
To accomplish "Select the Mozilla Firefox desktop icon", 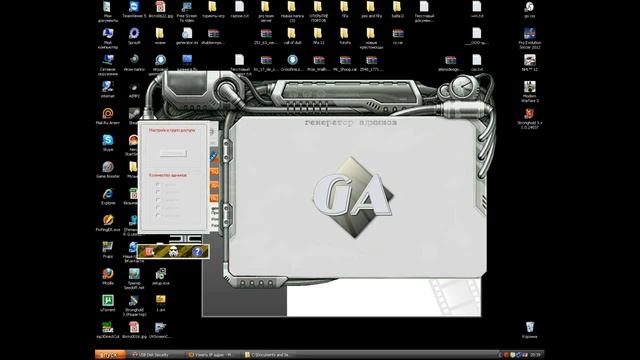I will click(108, 277).
